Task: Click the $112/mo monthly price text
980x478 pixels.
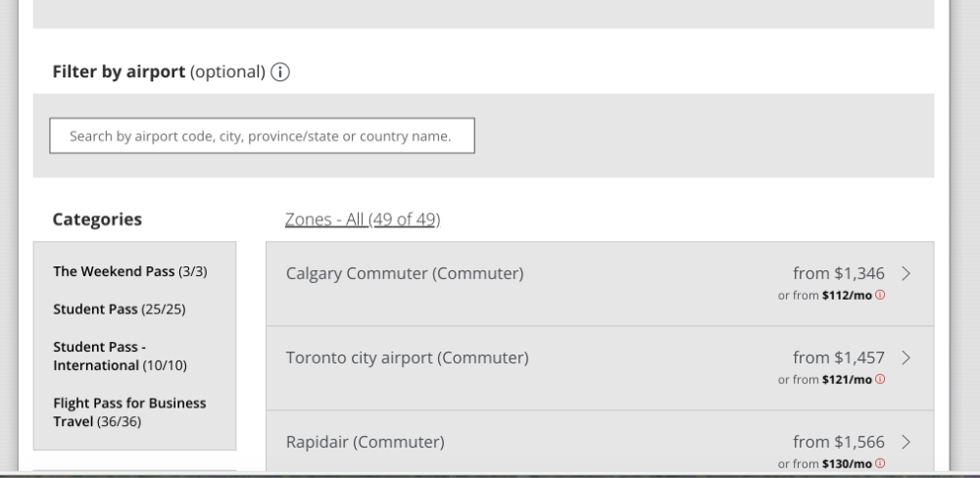Action: [x=847, y=296]
